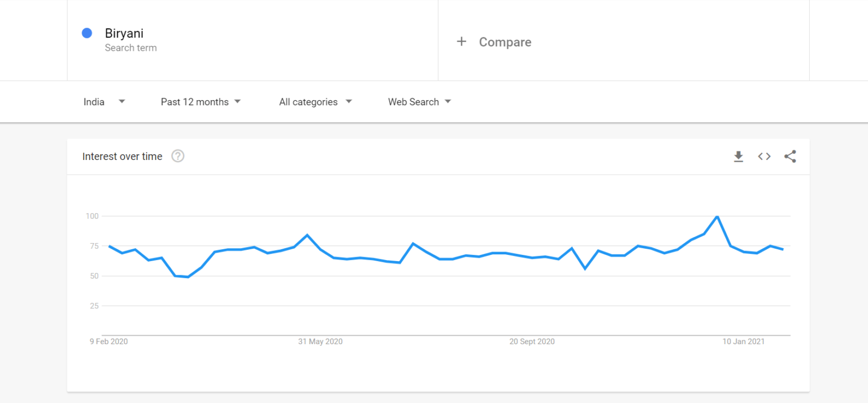Click the blue Biryani color dot

pyautogui.click(x=87, y=33)
